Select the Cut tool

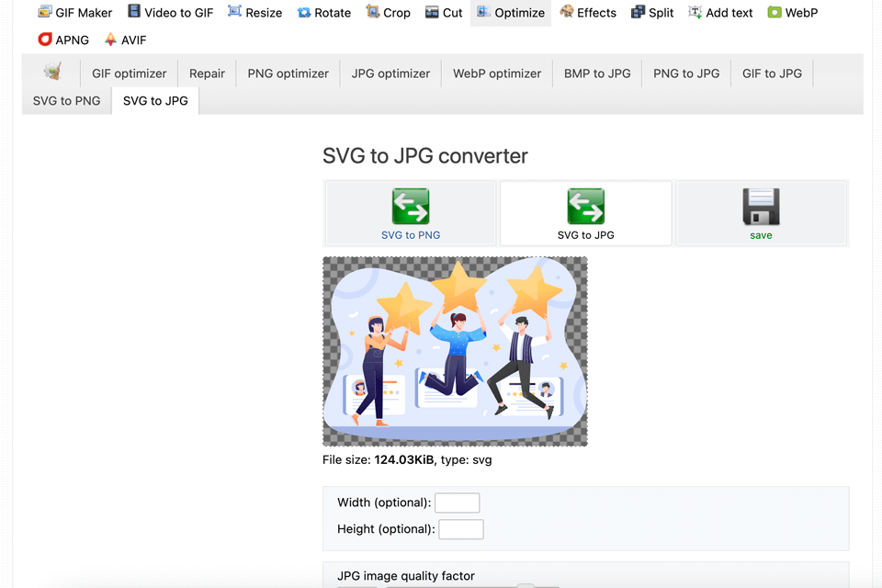(x=444, y=12)
